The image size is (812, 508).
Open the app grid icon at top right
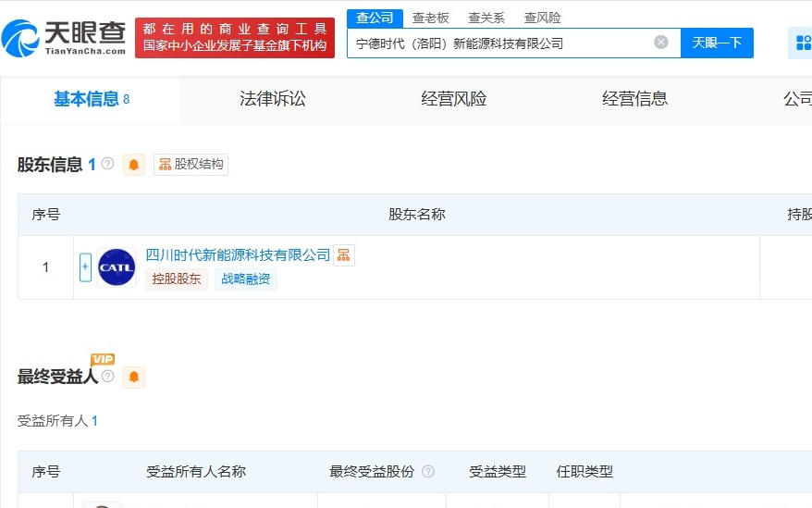[x=801, y=43]
